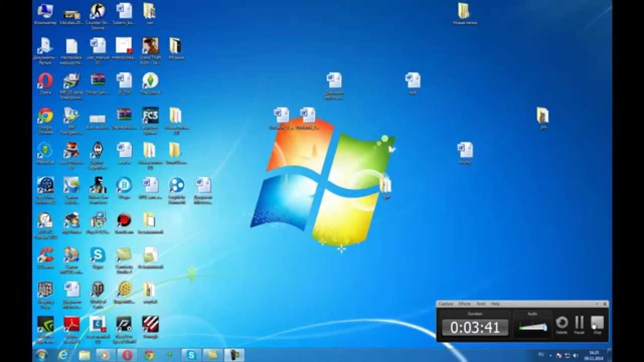Viewport: 644px width, 362px height.
Task: Click the Windows Start button
Action: 42,355
